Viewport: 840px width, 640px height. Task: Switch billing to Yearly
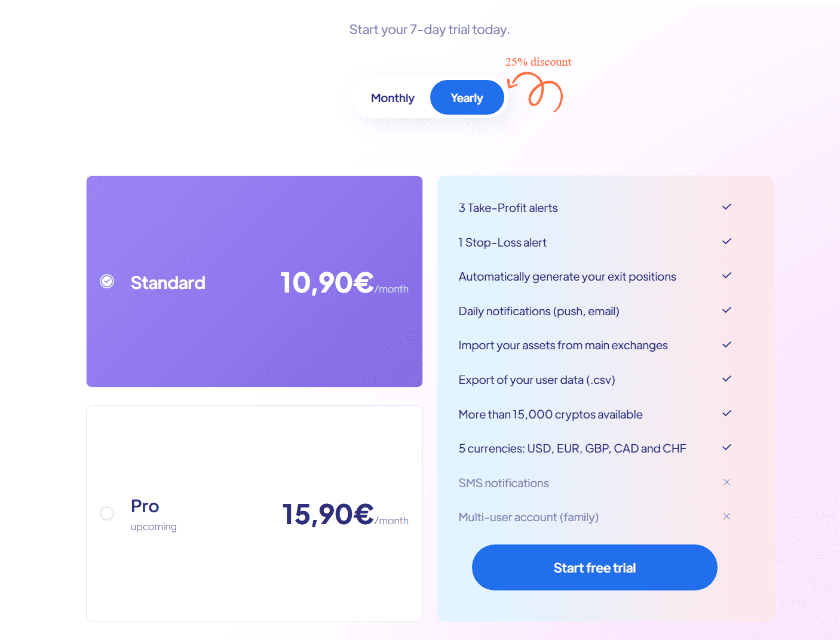pyautogui.click(x=467, y=98)
